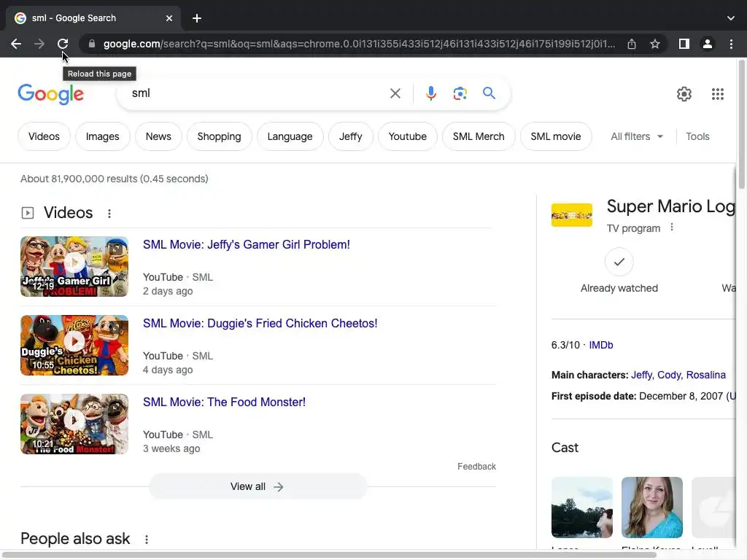Toggle the Already watched checkmark
The image size is (747, 560).
[619, 262]
